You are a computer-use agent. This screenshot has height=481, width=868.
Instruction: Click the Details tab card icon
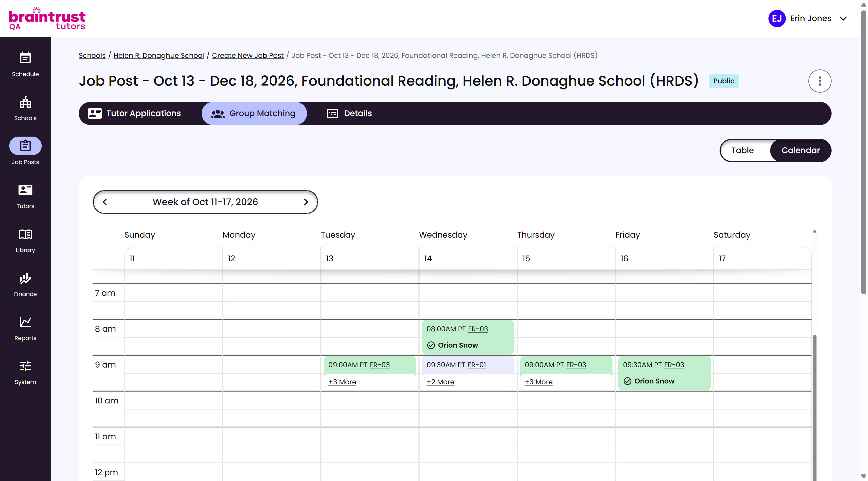pos(332,113)
